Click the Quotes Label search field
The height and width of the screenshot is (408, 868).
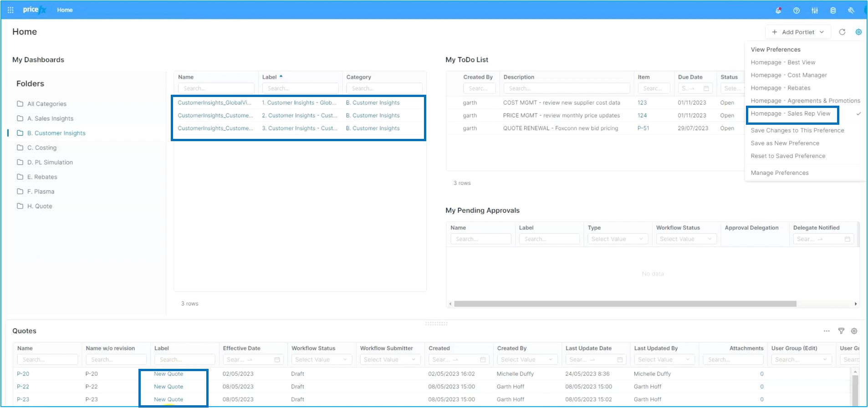click(x=184, y=360)
